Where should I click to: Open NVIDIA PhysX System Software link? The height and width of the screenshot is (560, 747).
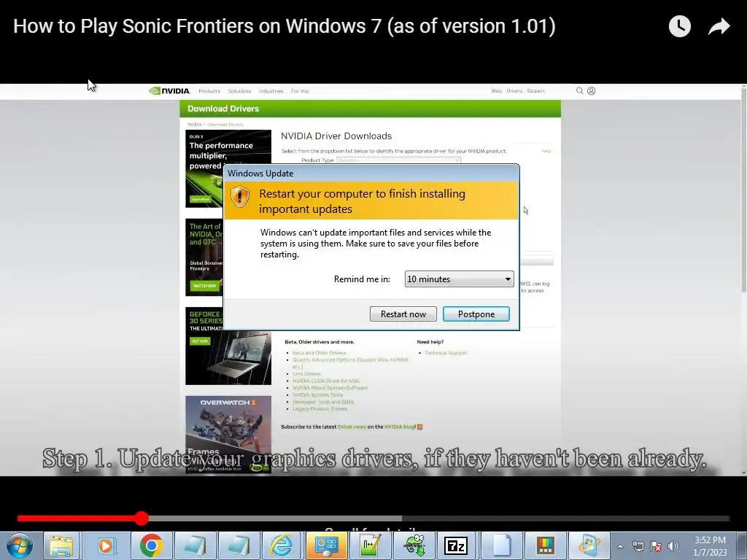click(x=330, y=388)
